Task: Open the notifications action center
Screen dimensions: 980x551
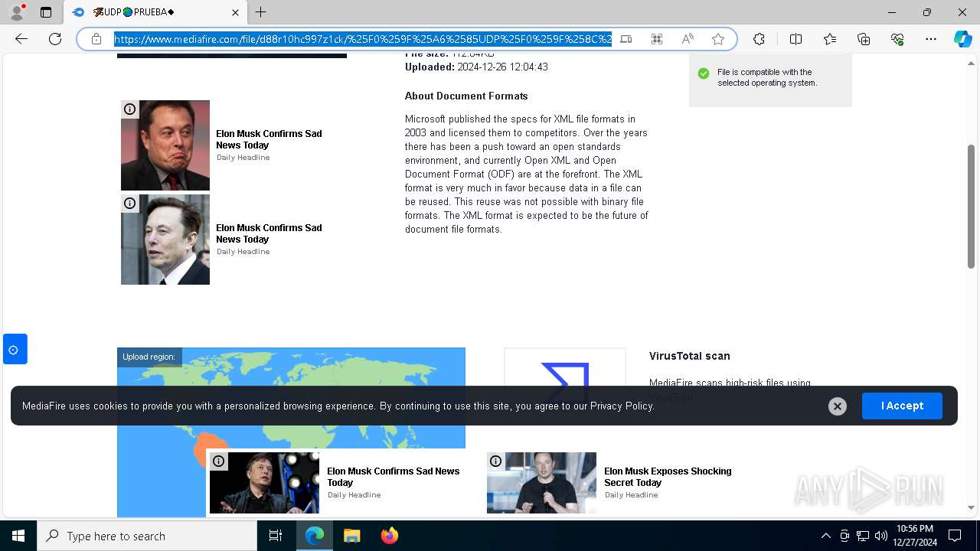Action: [955, 536]
